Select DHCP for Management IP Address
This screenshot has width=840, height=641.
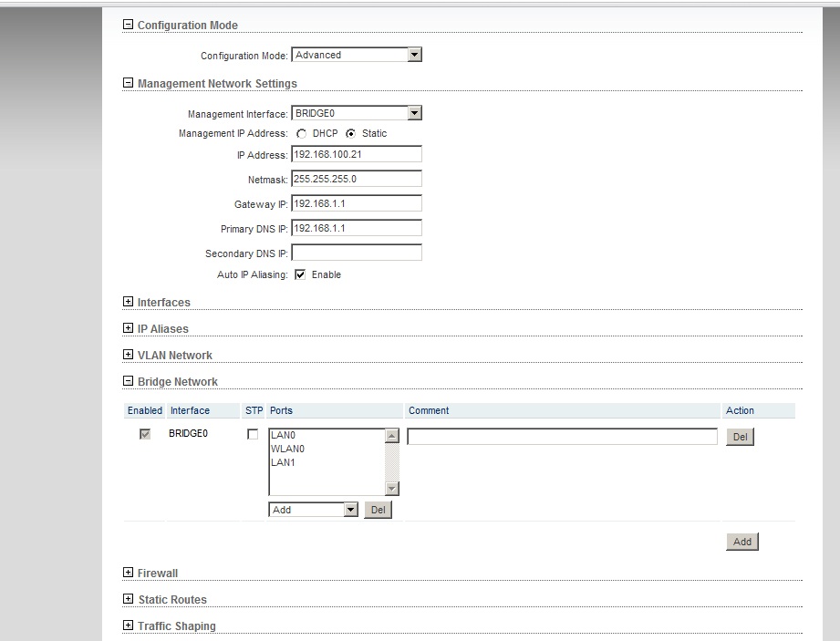pos(302,134)
